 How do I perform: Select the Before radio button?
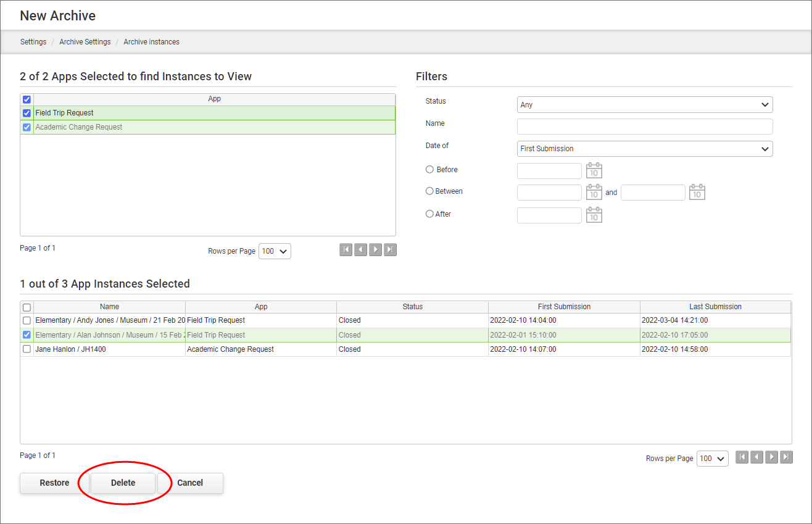pyautogui.click(x=429, y=169)
